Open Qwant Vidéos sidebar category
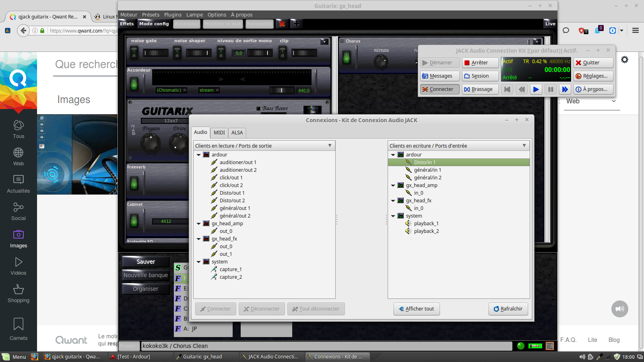The image size is (644, 362). pos(19,266)
